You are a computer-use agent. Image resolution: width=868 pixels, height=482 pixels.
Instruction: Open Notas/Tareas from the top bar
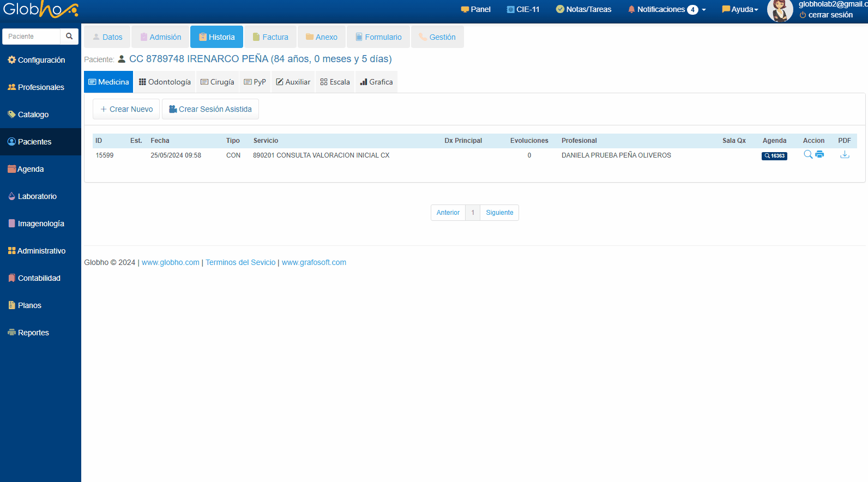pyautogui.click(x=583, y=9)
